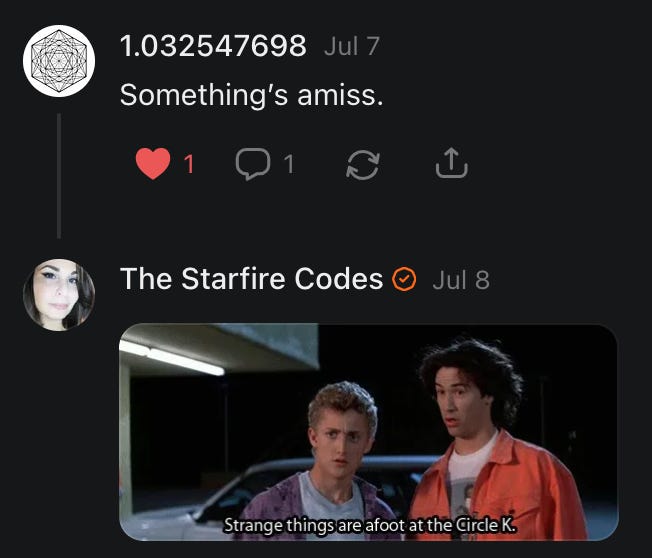Viewport: 652px width, 558px height.
Task: Open The Starfire Codes profile name
Action: point(251,279)
